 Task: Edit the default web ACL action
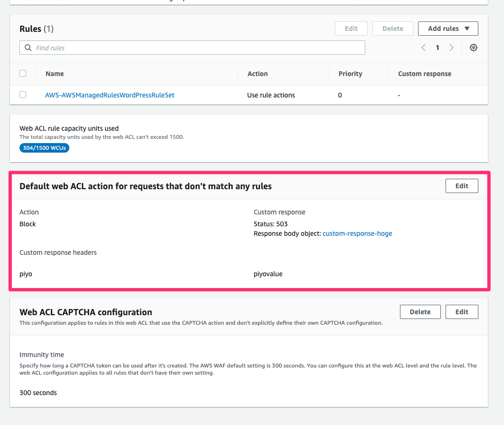[461, 185]
